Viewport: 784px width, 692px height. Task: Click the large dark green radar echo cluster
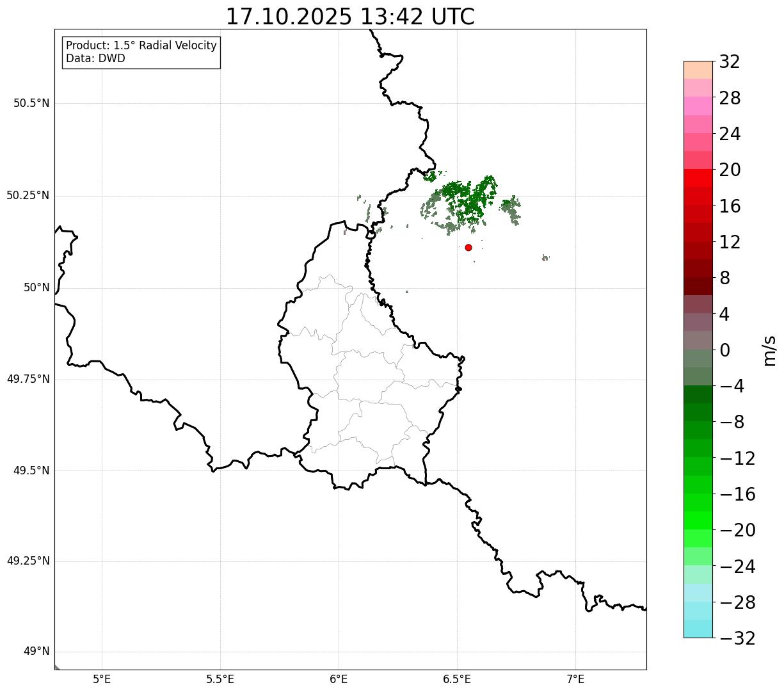(470, 198)
